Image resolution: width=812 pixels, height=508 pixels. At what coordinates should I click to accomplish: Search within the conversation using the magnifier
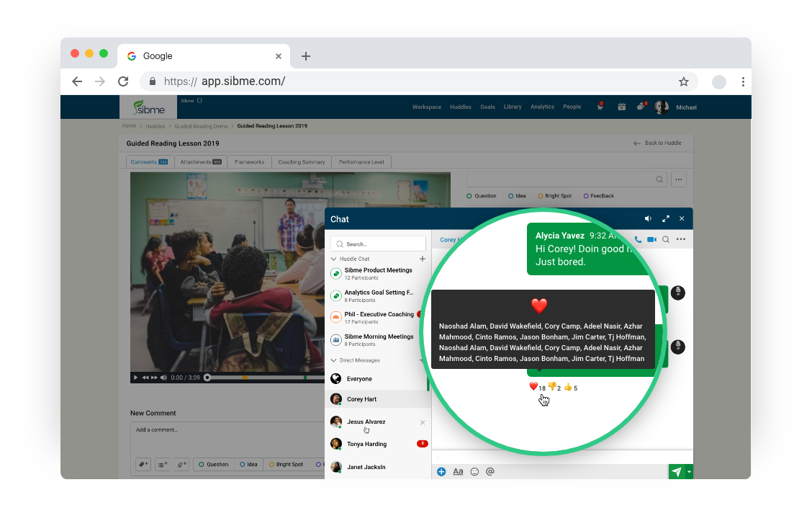[x=666, y=239]
